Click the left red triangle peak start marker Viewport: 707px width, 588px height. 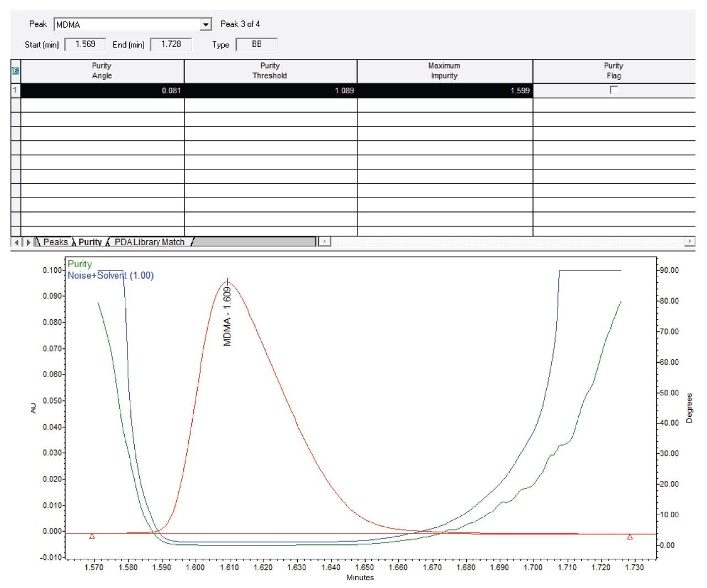[x=92, y=535]
